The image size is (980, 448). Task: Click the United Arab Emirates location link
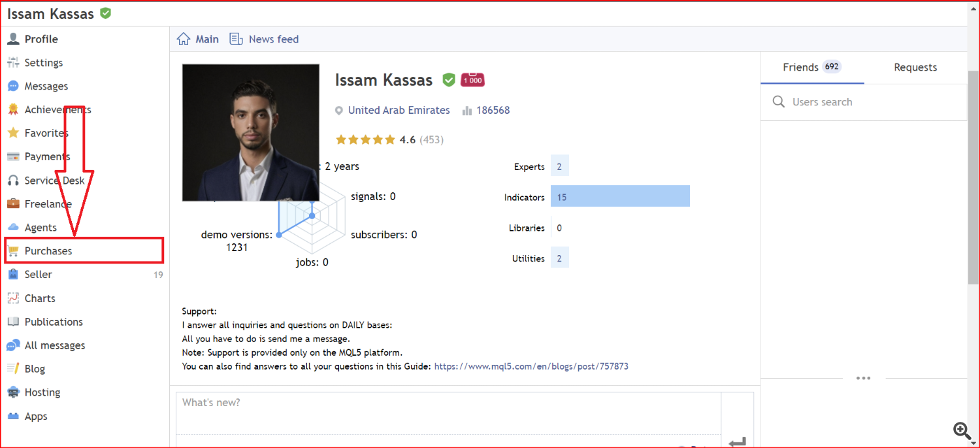tap(399, 111)
